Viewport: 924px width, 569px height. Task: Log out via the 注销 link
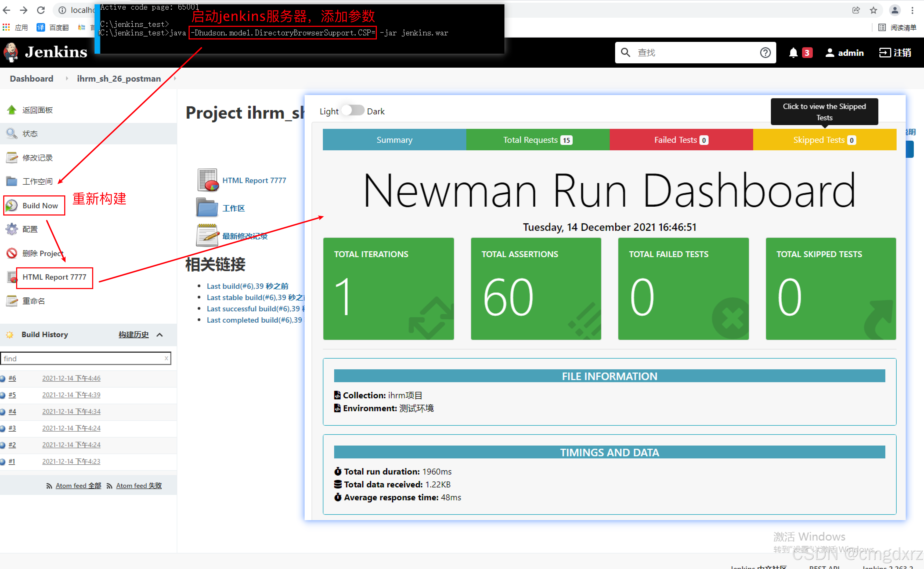[x=895, y=53]
